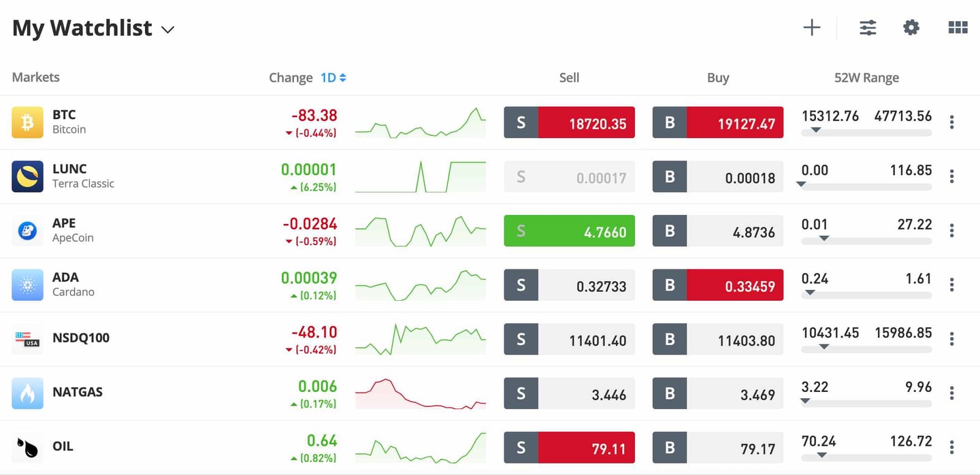Open watchlist settings via gear icon

click(911, 27)
